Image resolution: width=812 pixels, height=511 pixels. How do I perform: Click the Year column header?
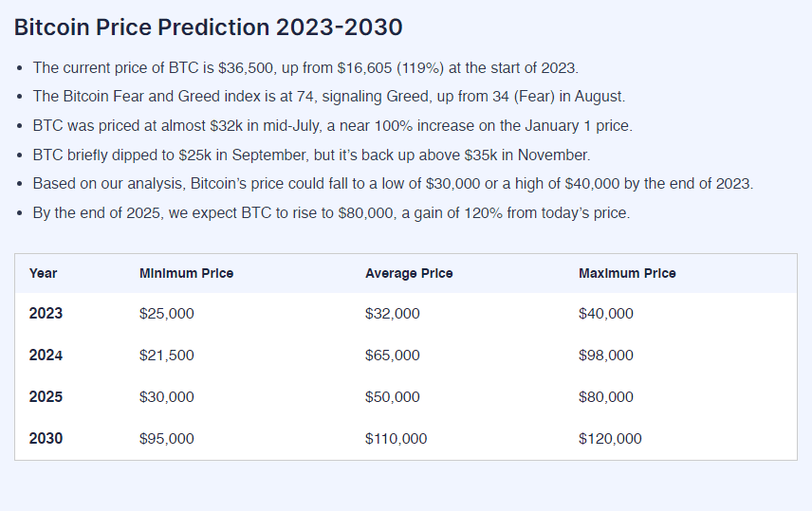tap(44, 273)
